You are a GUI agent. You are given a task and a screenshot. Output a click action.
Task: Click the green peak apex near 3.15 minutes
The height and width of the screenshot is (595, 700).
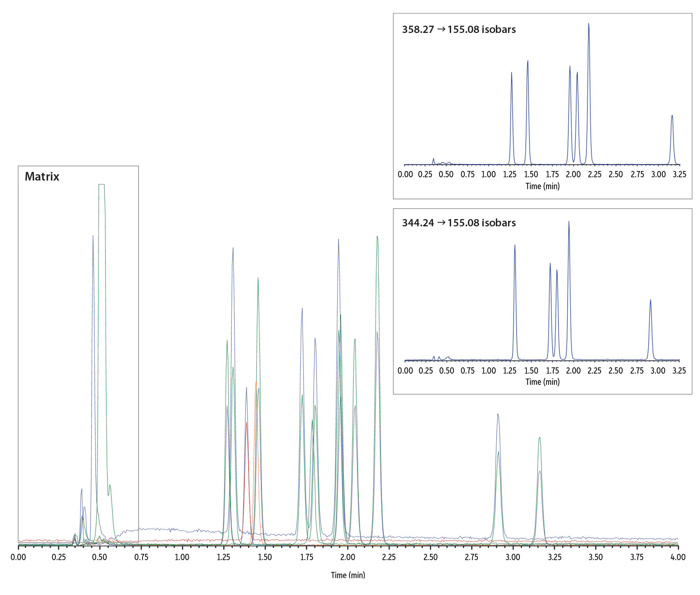540,439
